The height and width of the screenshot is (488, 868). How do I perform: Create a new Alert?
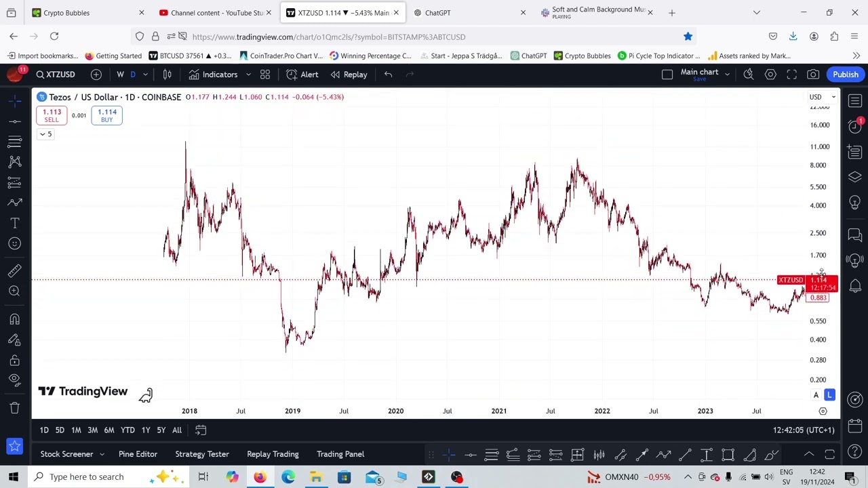click(302, 75)
